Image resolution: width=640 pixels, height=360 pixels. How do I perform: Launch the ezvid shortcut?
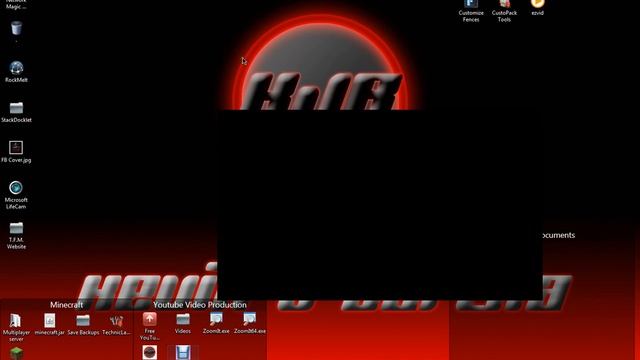click(x=538, y=8)
